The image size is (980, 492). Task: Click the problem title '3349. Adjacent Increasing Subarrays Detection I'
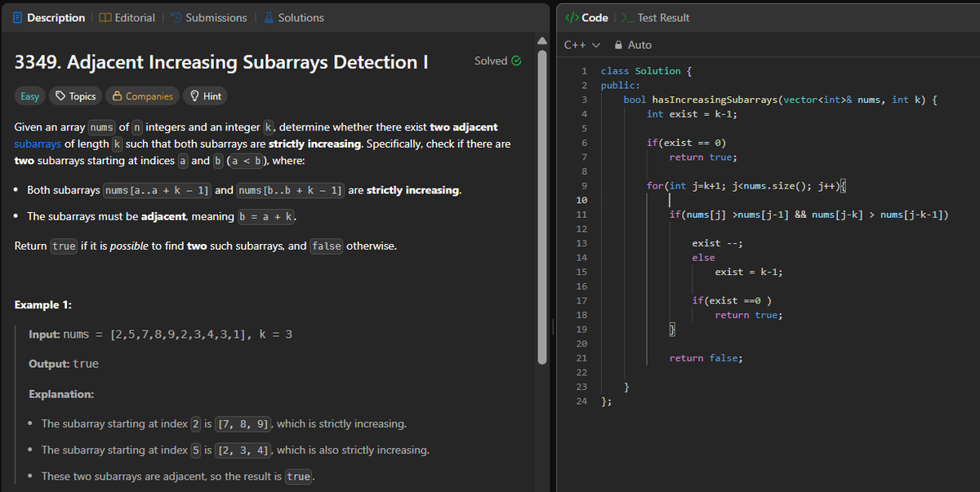click(x=221, y=62)
